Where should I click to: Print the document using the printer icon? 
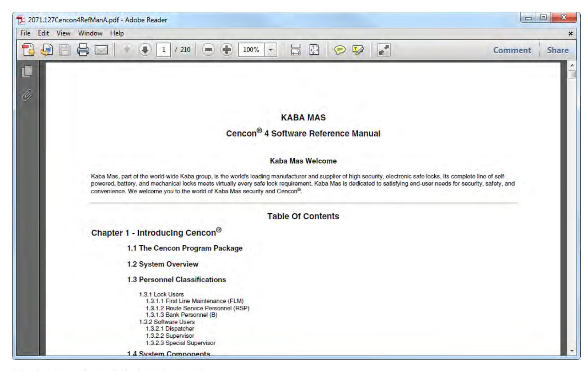83,50
